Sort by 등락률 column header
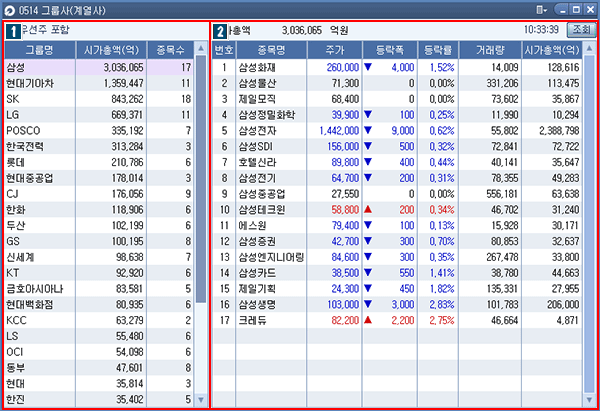The width and height of the screenshot is (600, 411). click(438, 50)
